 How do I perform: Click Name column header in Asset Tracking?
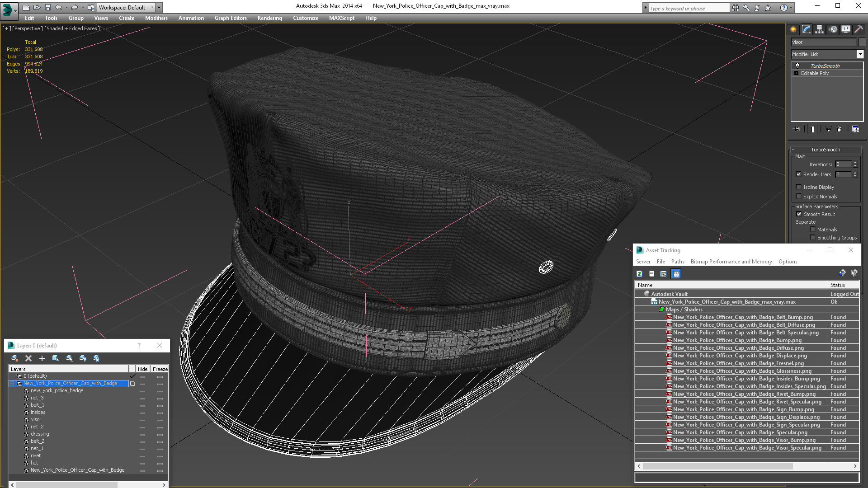(731, 285)
